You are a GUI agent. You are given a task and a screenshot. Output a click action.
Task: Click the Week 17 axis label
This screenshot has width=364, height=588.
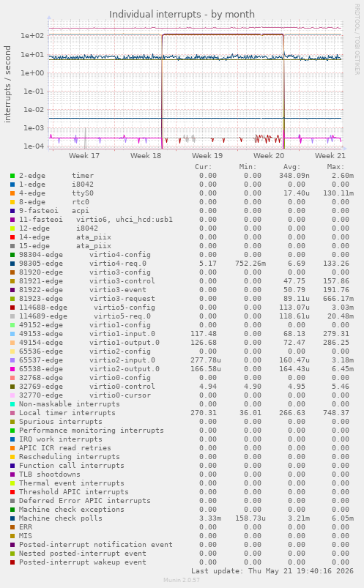84,156
